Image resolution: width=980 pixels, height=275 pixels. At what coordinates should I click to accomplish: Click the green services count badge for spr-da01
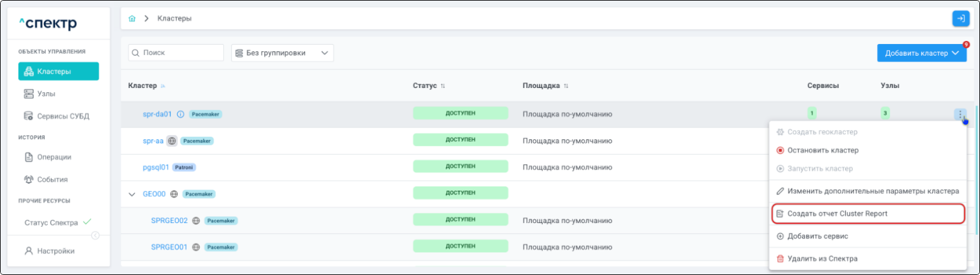[x=812, y=113]
